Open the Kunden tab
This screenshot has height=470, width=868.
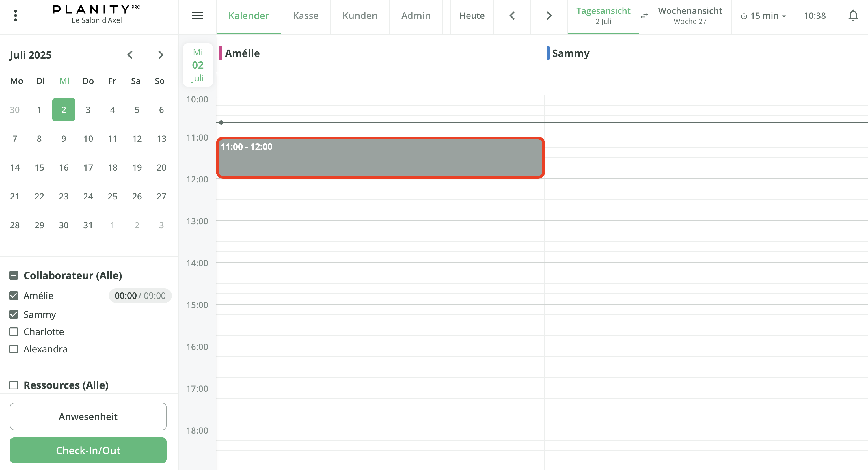360,16
